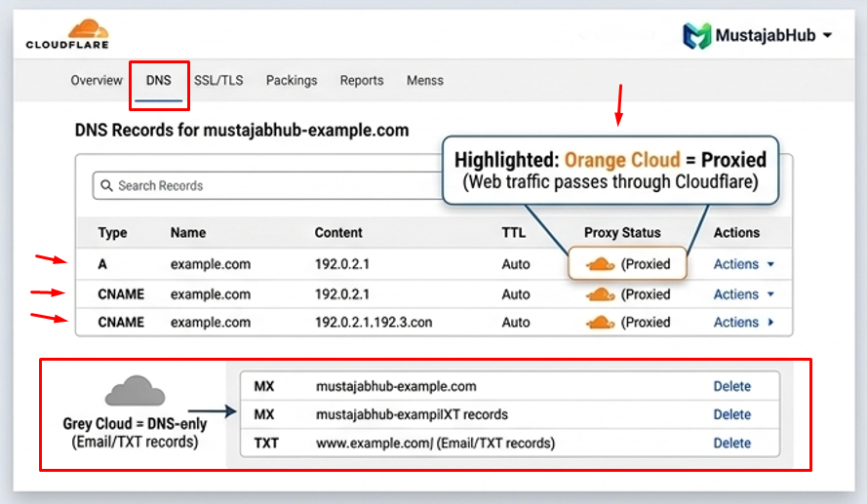867x504 pixels.
Task: Delete the TXT www.example.com record
Action: (732, 444)
